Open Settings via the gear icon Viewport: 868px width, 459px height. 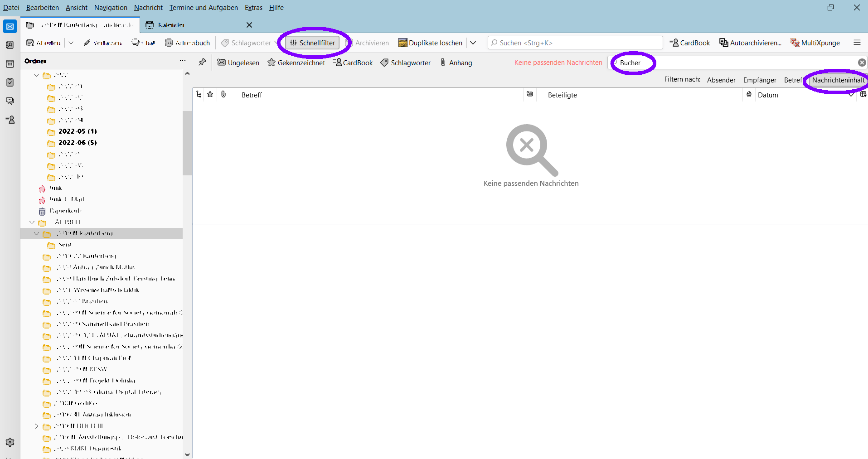coord(10,442)
